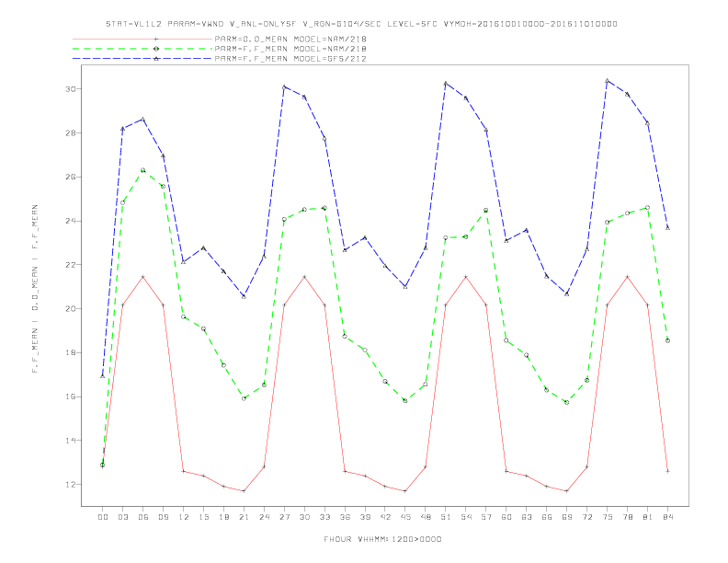Click y-axis tick label 20
This screenshot has height=563, width=728.
[x=70, y=308]
